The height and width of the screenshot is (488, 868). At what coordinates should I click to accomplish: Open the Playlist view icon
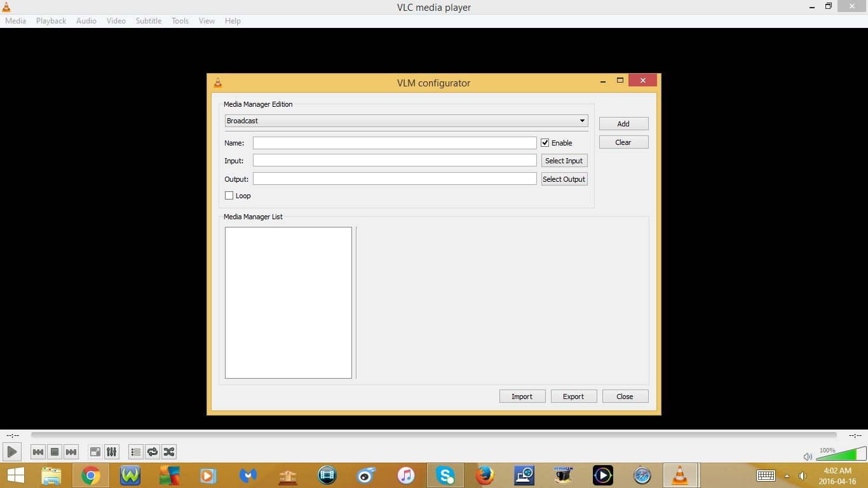(x=135, y=451)
